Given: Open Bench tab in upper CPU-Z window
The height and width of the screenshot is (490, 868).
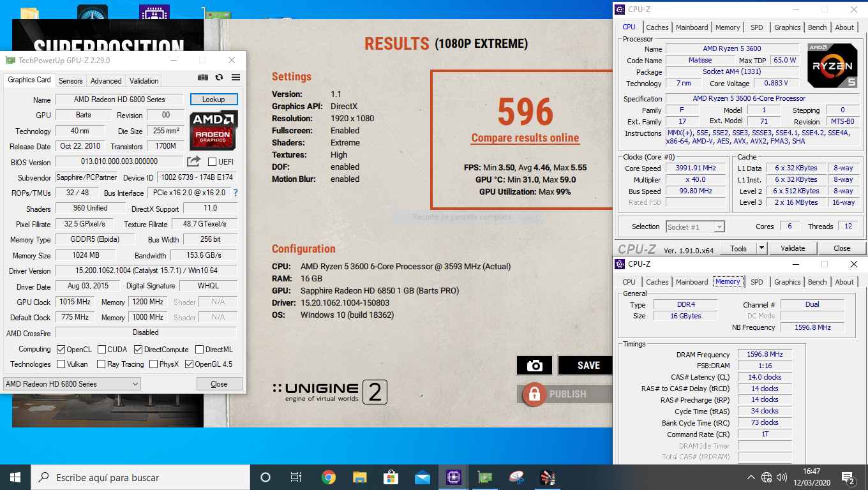Looking at the screenshot, I should tap(817, 27).
